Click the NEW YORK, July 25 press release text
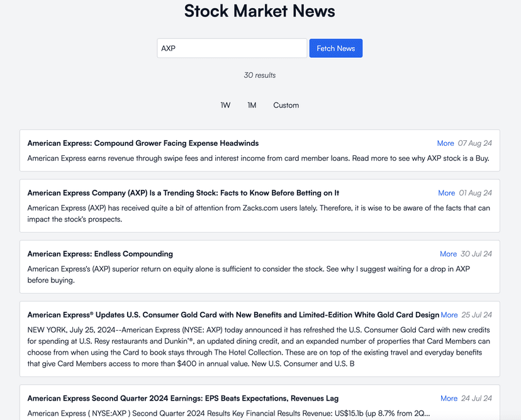 tap(259, 346)
